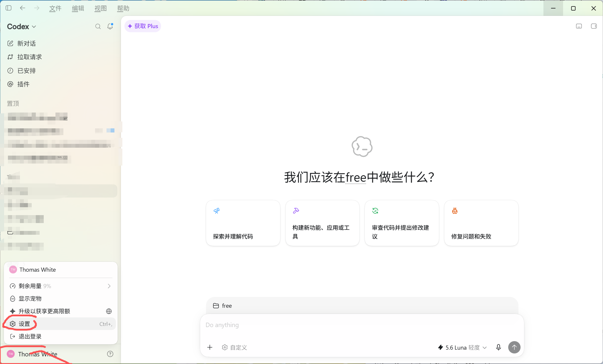Image resolution: width=603 pixels, height=364 pixels.
Task: Open the 5.6 Luna 轻度 model dropdown
Action: coord(462,347)
